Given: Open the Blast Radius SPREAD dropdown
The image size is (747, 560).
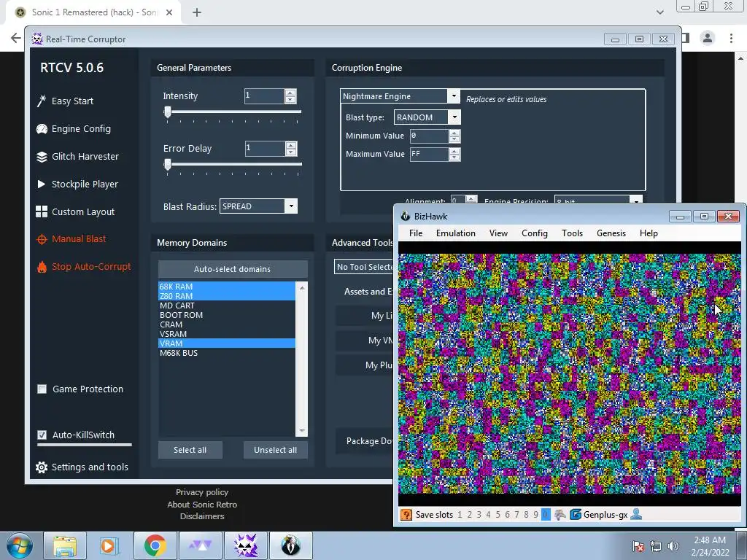Looking at the screenshot, I should pos(291,206).
